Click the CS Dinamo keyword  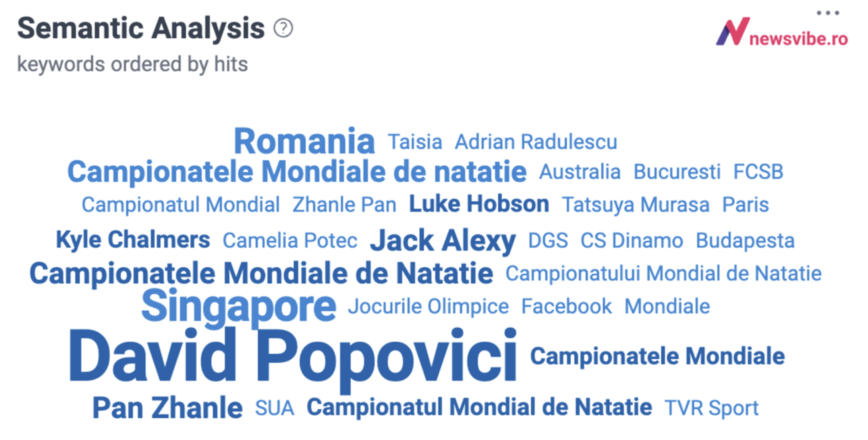632,241
